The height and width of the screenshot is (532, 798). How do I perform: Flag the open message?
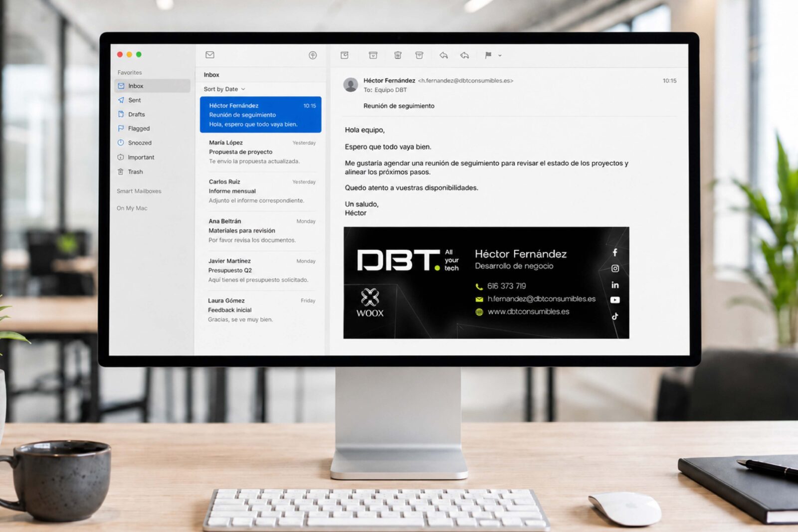coord(488,55)
